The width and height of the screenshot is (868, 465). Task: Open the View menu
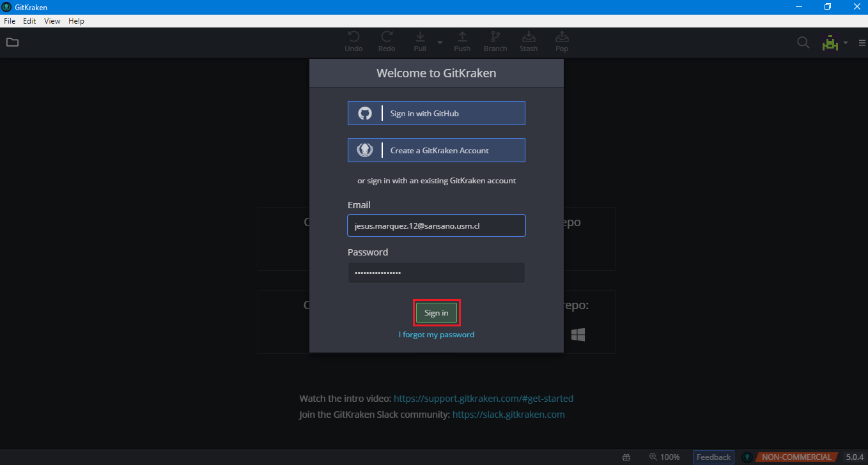pos(52,21)
